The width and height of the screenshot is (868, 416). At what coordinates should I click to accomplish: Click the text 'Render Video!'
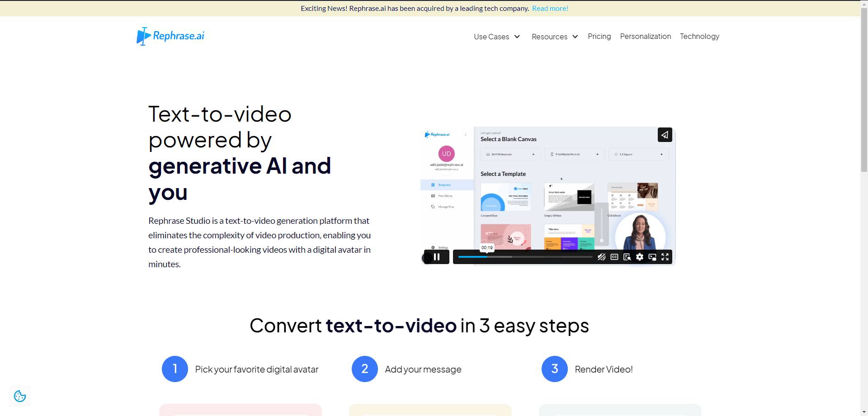(604, 369)
